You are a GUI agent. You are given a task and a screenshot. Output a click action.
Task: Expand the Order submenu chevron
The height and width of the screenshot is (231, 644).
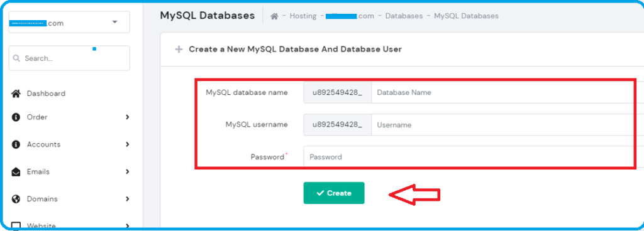127,117
